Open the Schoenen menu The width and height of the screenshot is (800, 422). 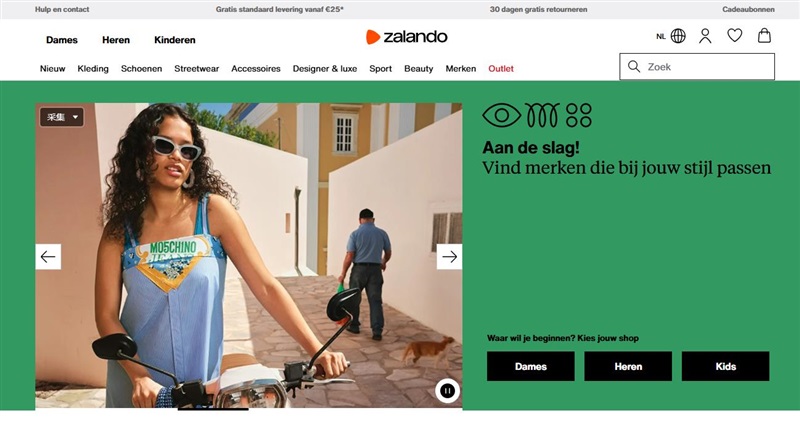pos(141,68)
